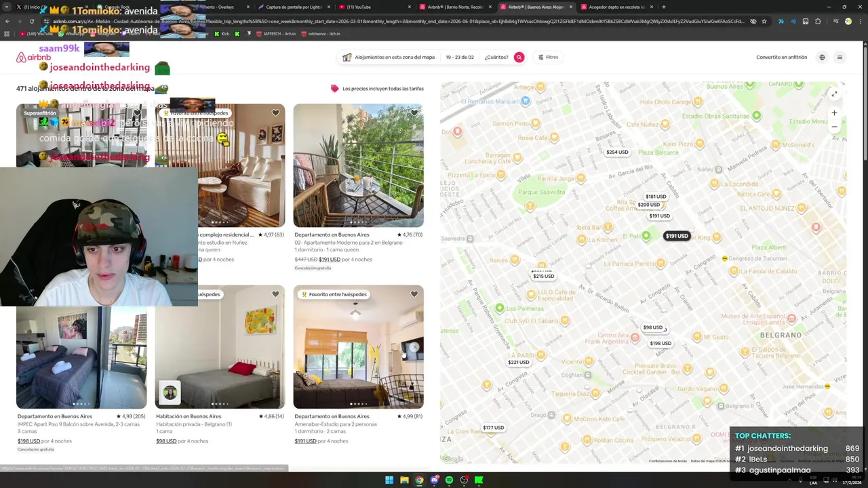868x488 pixels.
Task: Click Alojamientos en esta zona del mapa
Action: click(x=394, y=57)
